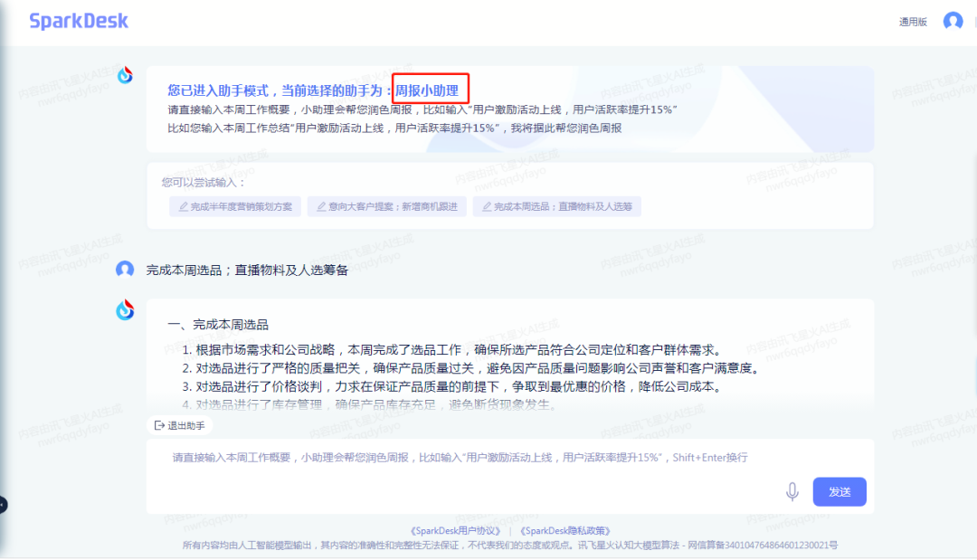Click the pencil icon on 完成本周选品 chip

(487, 207)
